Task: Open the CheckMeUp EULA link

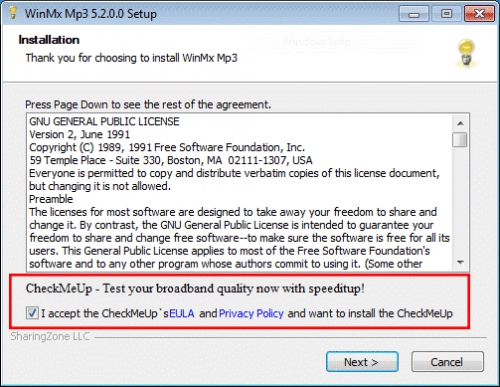Action: (x=182, y=313)
